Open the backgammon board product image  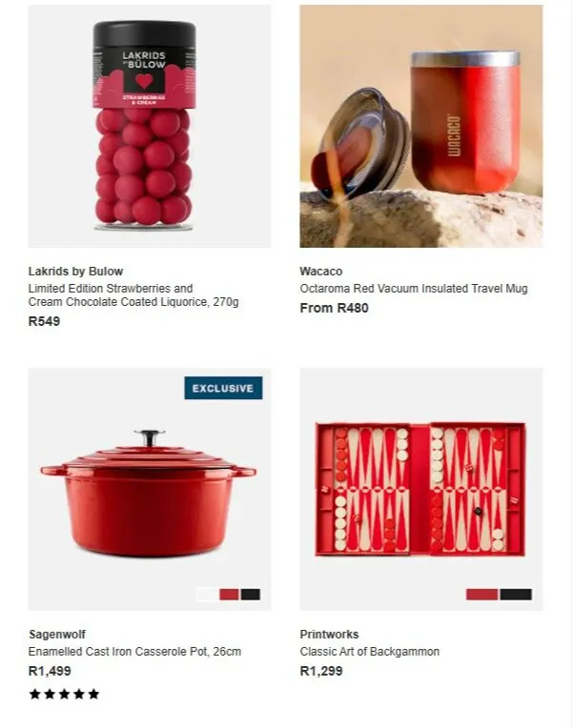click(421, 490)
